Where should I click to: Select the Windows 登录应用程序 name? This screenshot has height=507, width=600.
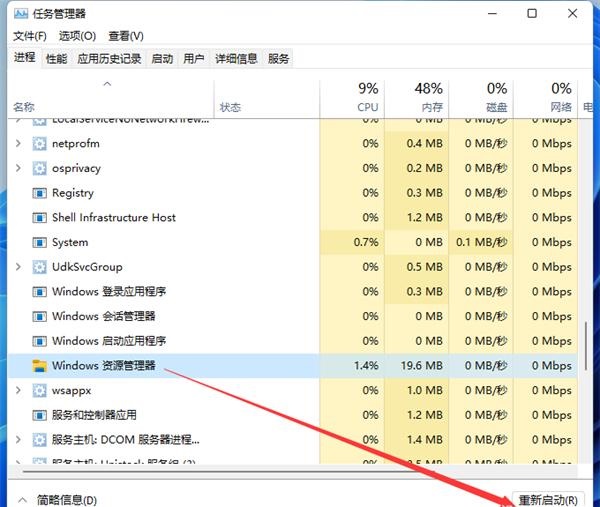[109, 292]
